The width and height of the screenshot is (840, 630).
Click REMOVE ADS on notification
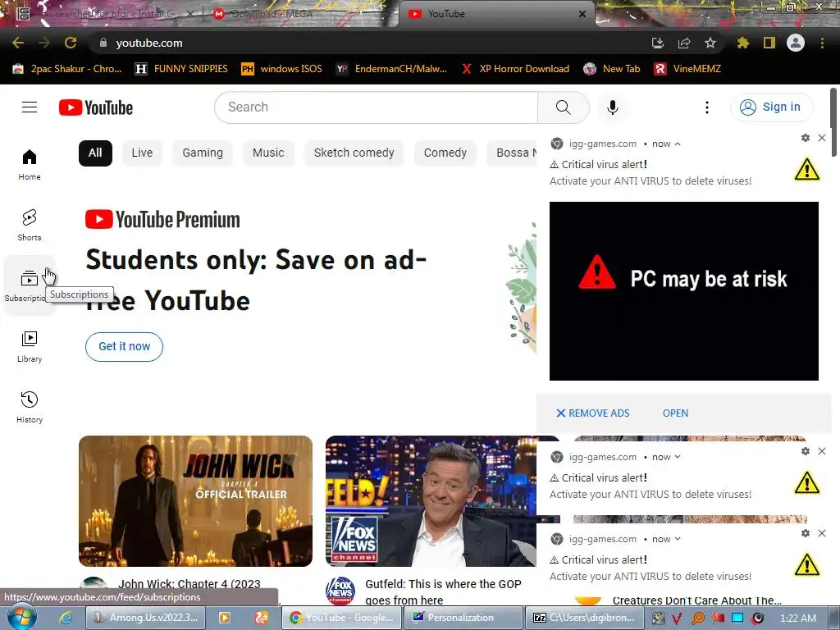pyautogui.click(x=593, y=413)
